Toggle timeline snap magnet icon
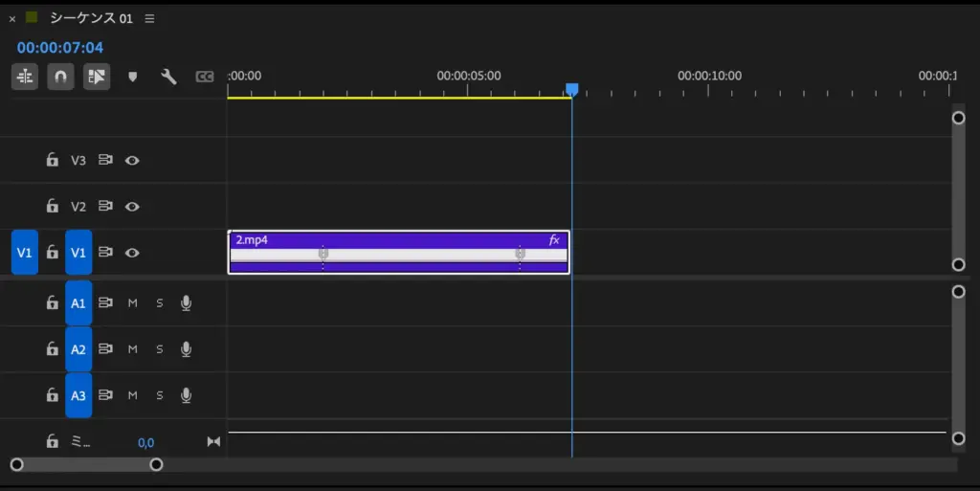The image size is (980, 491). click(61, 77)
